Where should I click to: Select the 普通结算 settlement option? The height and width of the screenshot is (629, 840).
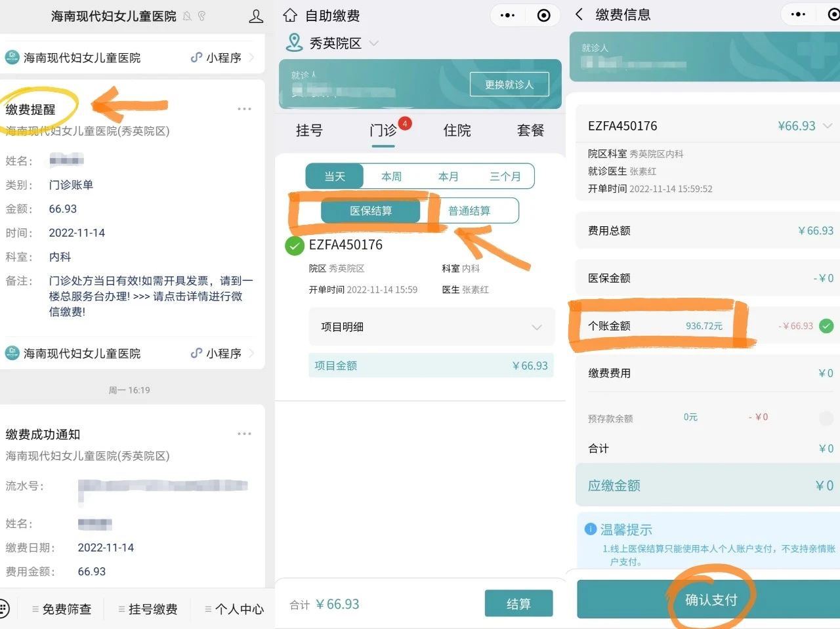point(469,211)
